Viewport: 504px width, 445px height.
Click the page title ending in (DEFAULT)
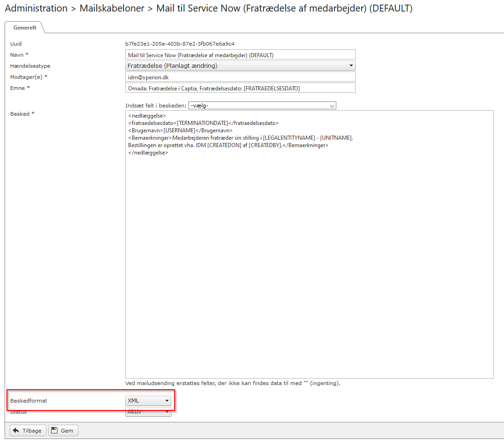point(284,8)
